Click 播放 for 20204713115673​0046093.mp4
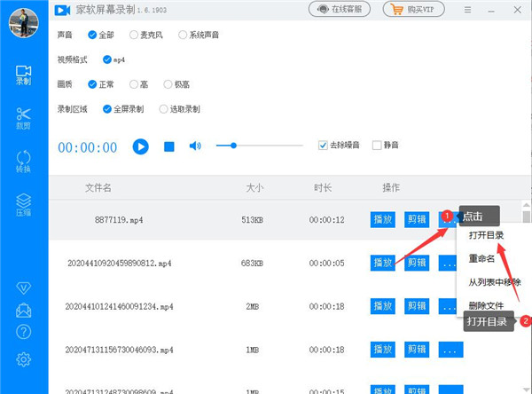The width and height of the screenshot is (532, 394). coord(383,350)
